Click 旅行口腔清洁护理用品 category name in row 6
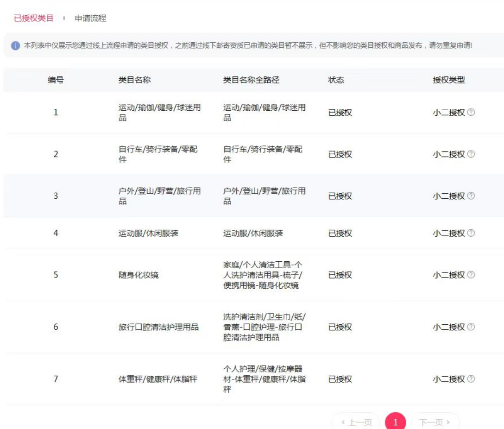The image size is (504, 429). [x=158, y=327]
